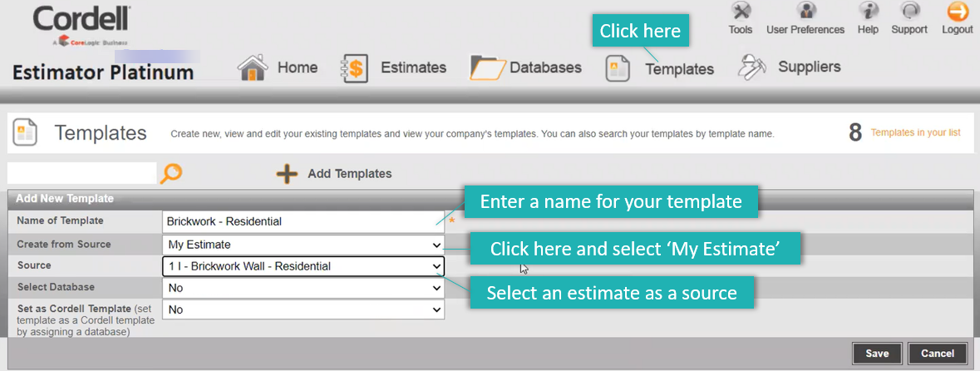
Task: Click the orange Logout arrow icon
Action: tap(958, 12)
